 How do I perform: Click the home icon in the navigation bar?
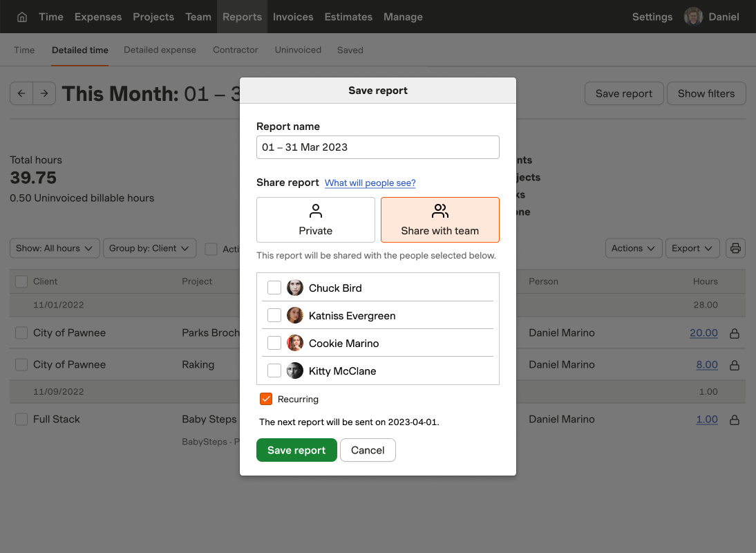pyautogui.click(x=21, y=17)
